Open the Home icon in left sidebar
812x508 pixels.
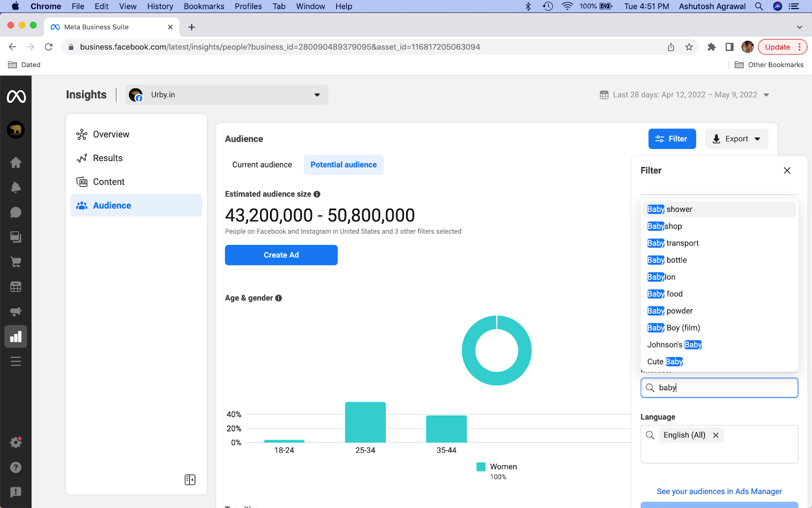[16, 163]
